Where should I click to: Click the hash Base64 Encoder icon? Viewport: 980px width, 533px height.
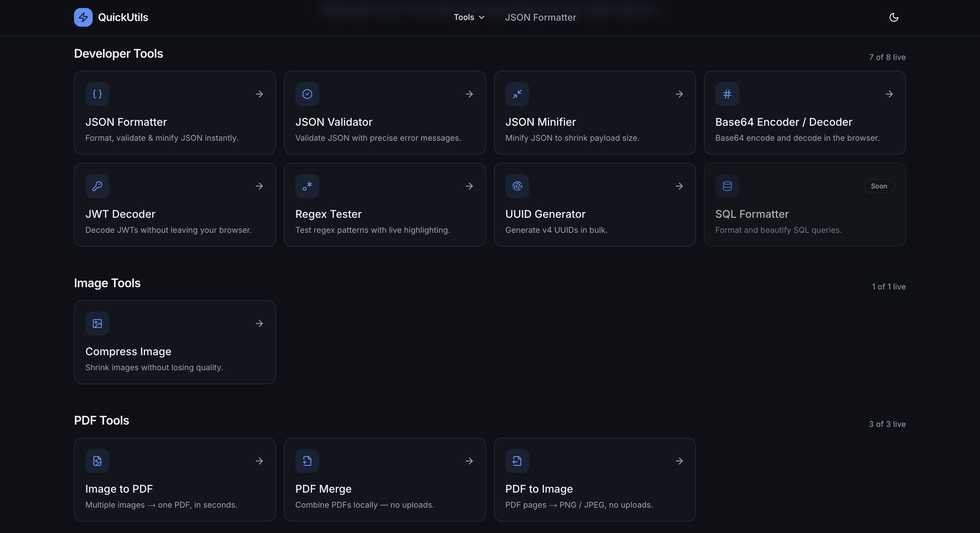pyautogui.click(x=727, y=94)
